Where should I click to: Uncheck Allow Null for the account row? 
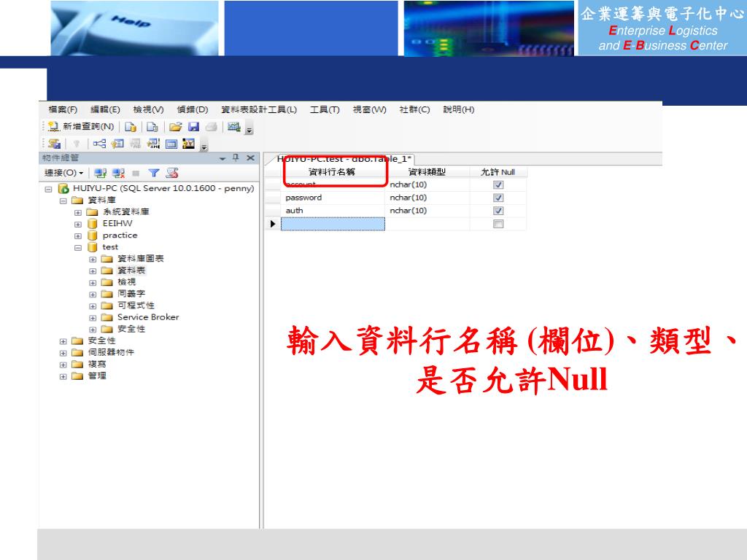(x=498, y=184)
